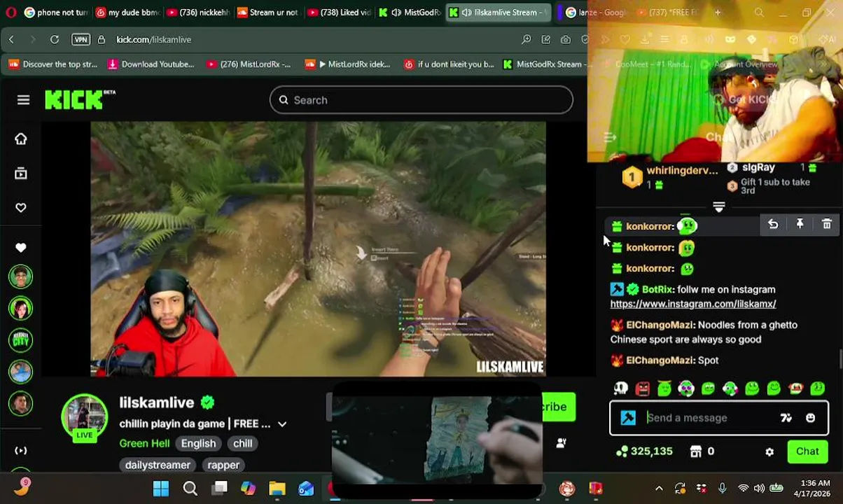The width and height of the screenshot is (843, 504).
Task: Select the chill tag
Action: 242,443
